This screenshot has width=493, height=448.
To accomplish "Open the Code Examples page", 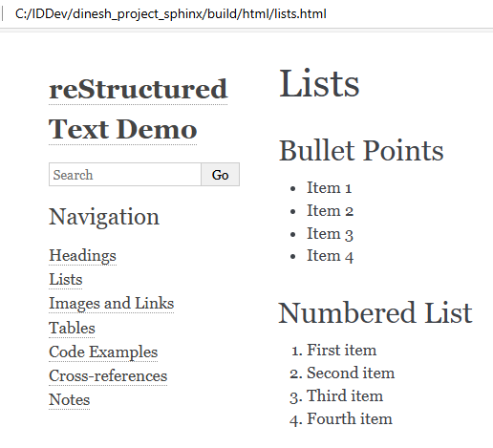I will [x=103, y=352].
